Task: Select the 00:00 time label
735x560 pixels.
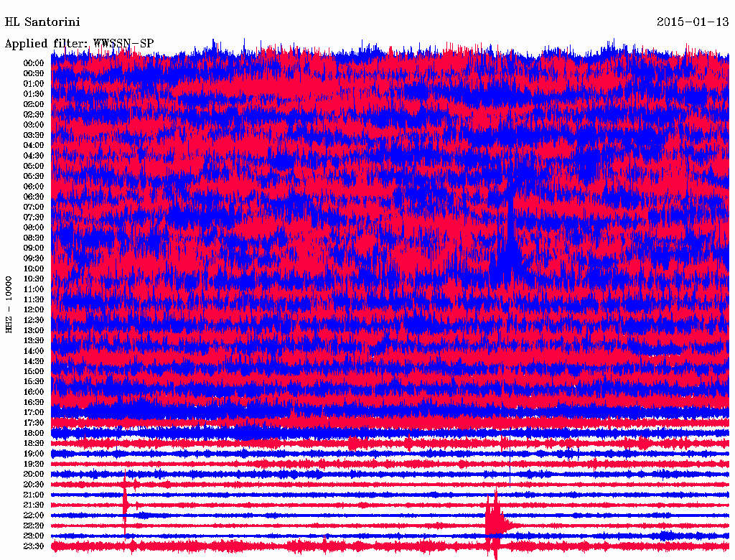Action: click(34, 63)
